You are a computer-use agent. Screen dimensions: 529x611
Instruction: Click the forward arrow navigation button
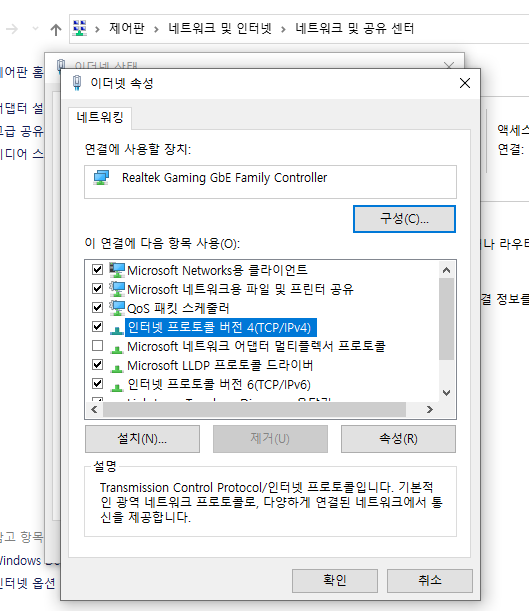(x=12, y=29)
